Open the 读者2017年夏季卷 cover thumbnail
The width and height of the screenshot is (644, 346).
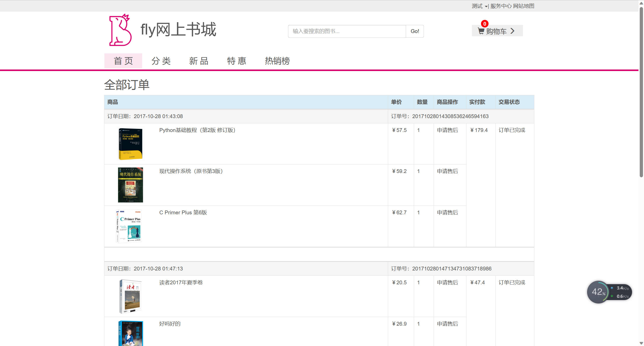click(130, 296)
